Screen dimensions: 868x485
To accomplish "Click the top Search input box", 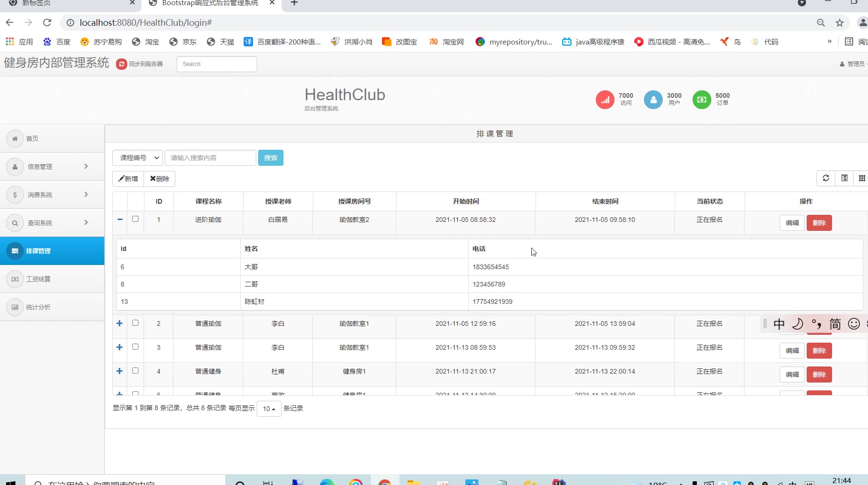I will point(217,64).
